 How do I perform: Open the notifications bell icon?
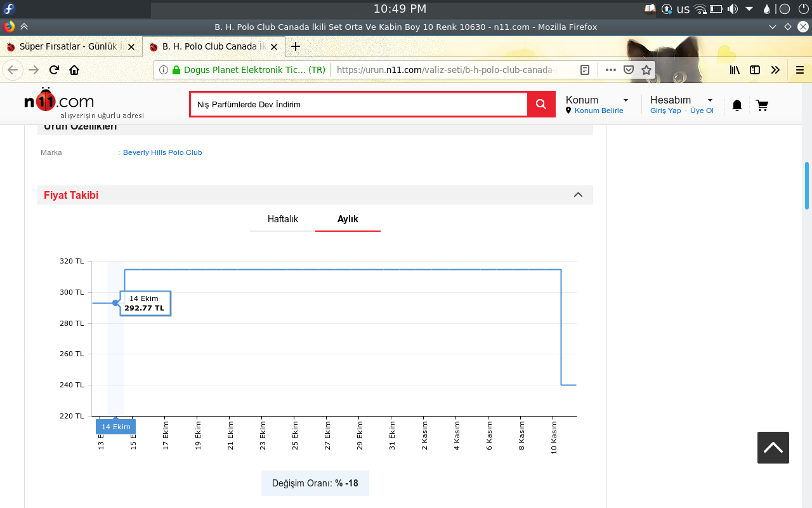coord(737,105)
